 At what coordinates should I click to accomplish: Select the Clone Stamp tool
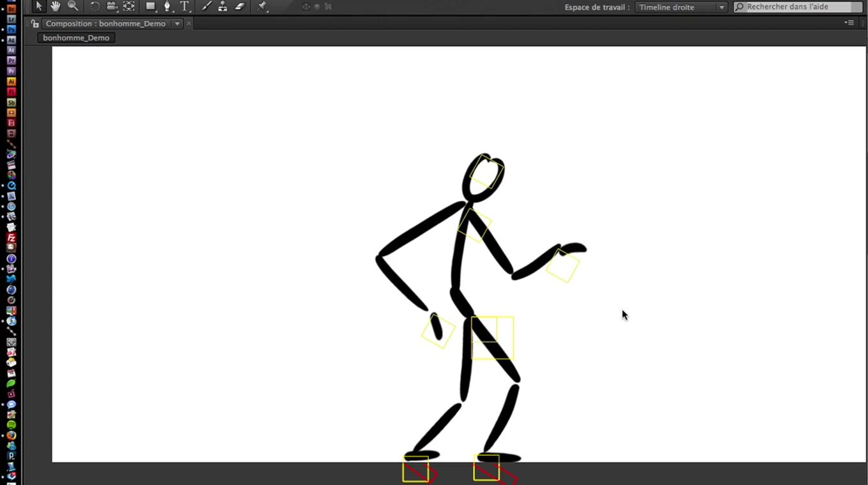(223, 6)
